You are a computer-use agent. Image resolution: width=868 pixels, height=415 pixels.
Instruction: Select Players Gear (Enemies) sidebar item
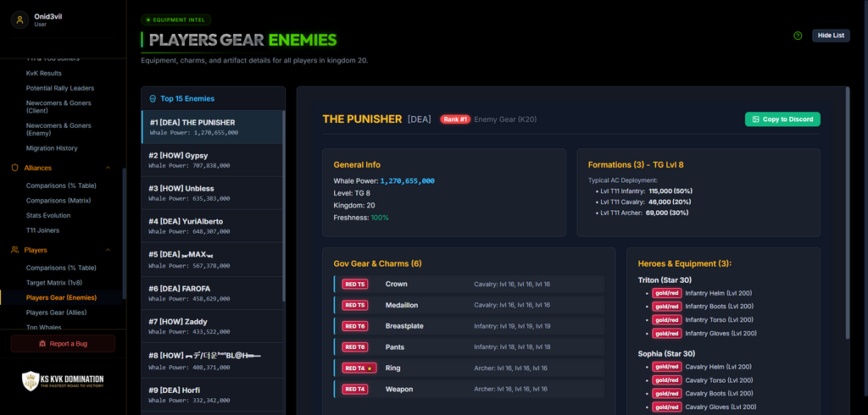pyautogui.click(x=61, y=297)
